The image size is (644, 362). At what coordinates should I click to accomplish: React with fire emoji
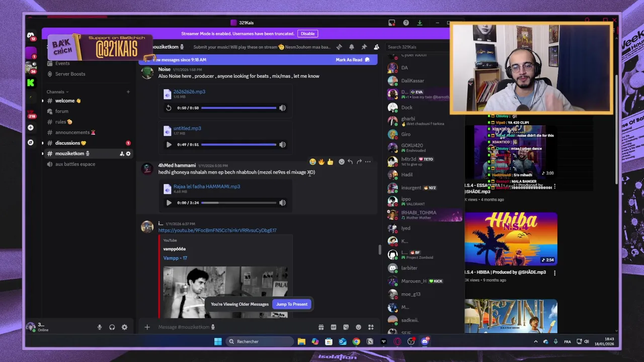[321, 162]
